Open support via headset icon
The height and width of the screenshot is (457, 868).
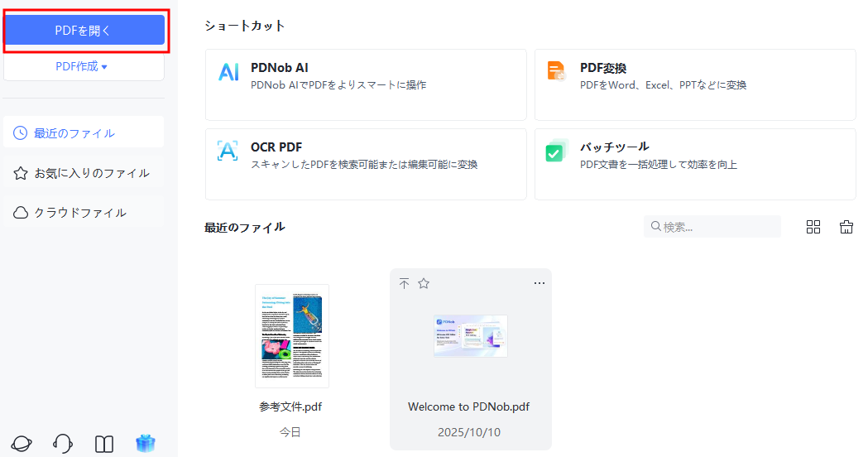(63, 444)
